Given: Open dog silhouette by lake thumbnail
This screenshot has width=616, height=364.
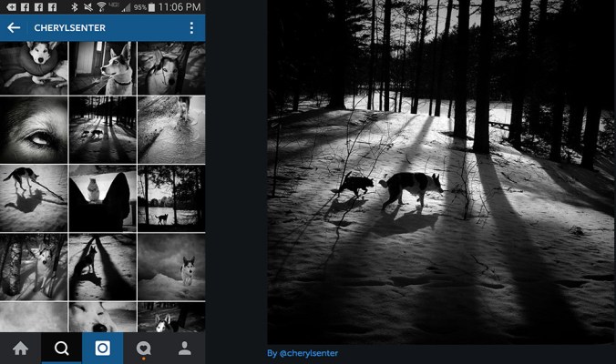Looking at the screenshot, I should click(x=171, y=197).
